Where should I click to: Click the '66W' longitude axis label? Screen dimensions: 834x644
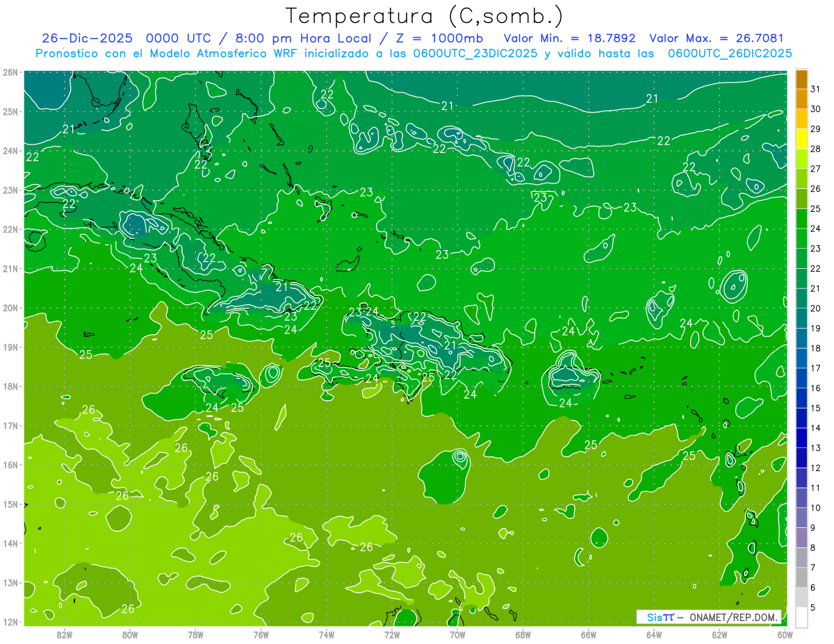pos(589,634)
